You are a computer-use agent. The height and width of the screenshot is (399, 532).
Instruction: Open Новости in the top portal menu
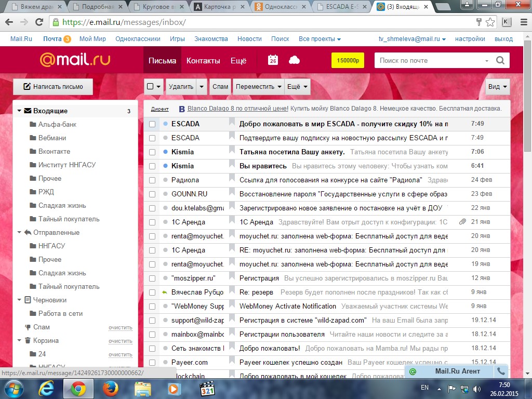[249, 38]
